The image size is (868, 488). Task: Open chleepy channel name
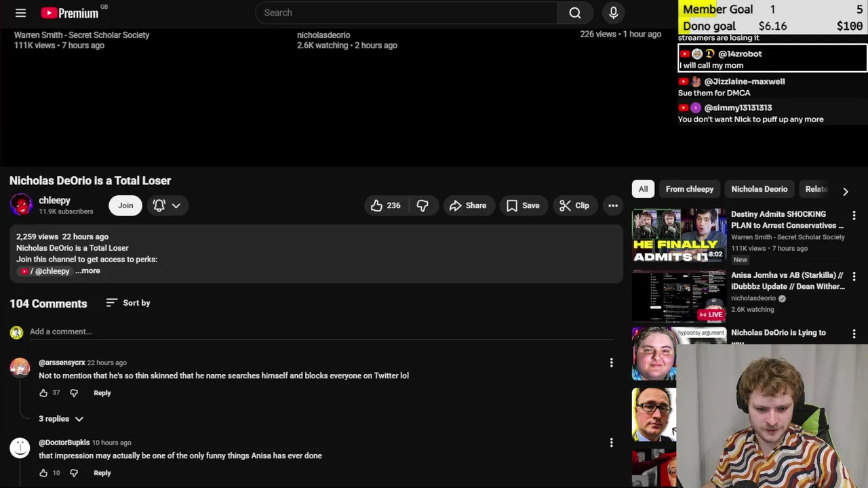point(54,201)
